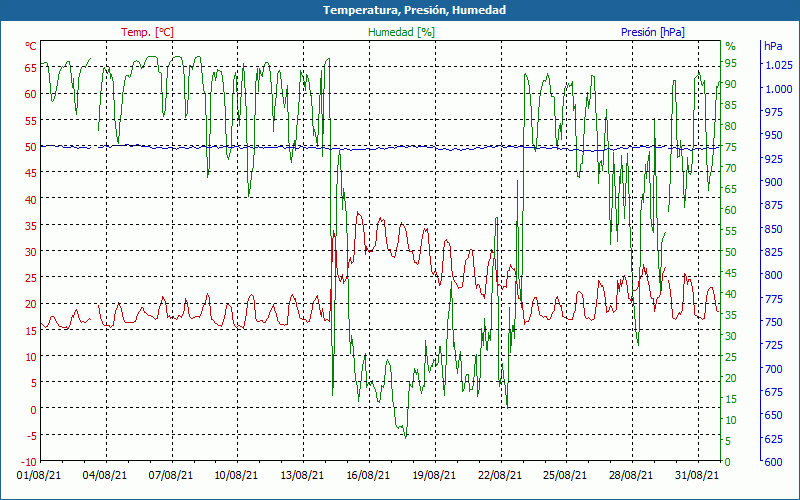Click the green humidity tick label 95

(731, 63)
